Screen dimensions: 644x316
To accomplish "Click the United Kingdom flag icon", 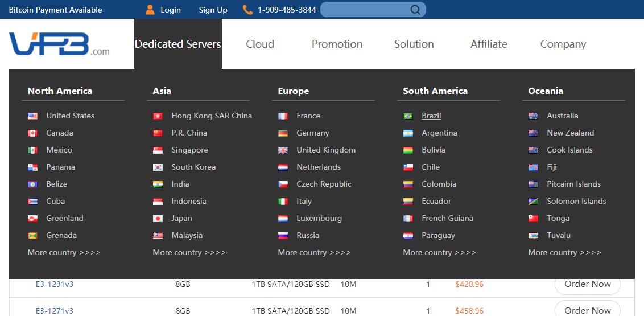I will tap(283, 150).
